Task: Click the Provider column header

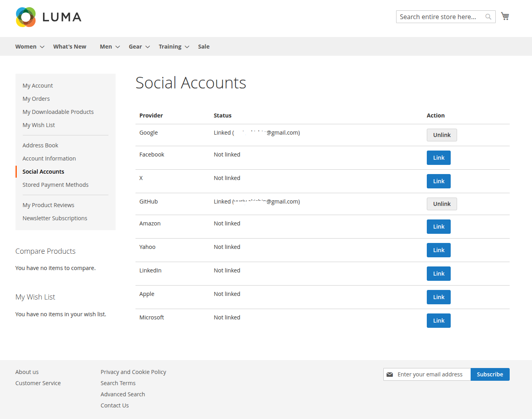Action: 151,116
